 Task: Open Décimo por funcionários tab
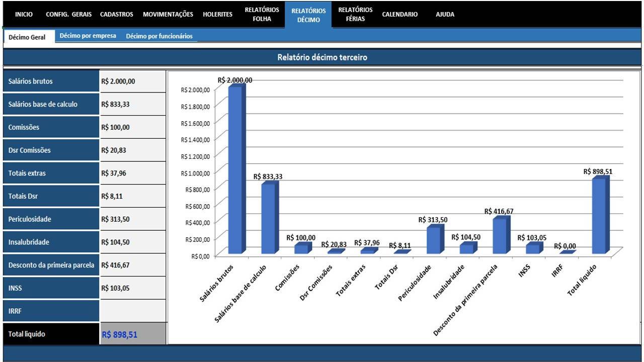point(159,36)
